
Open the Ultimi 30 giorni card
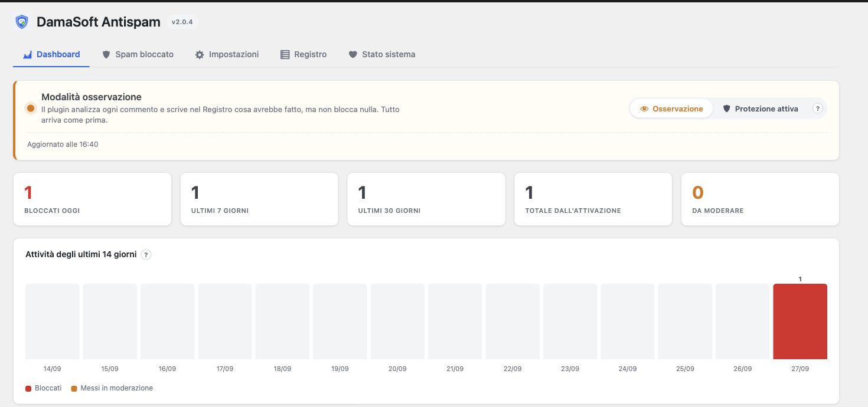[426, 199]
